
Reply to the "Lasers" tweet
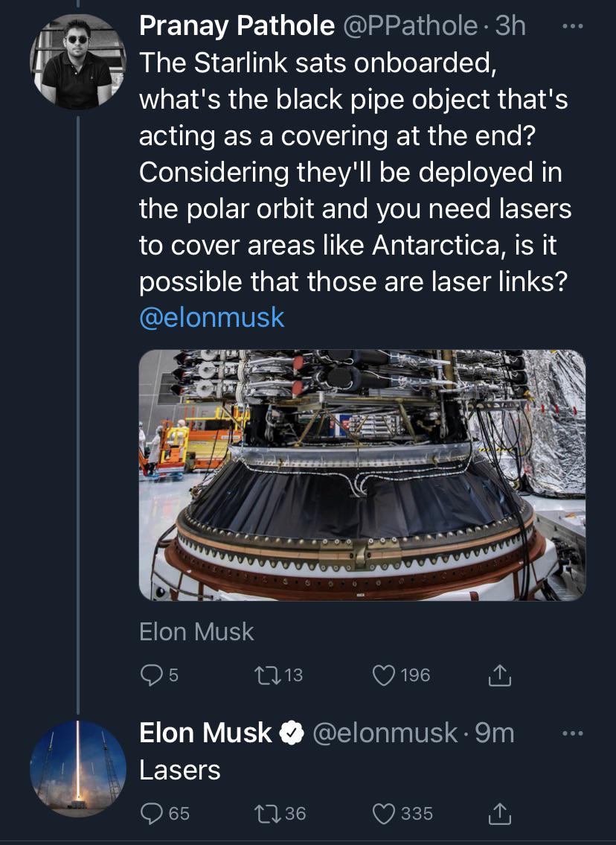click(x=154, y=813)
